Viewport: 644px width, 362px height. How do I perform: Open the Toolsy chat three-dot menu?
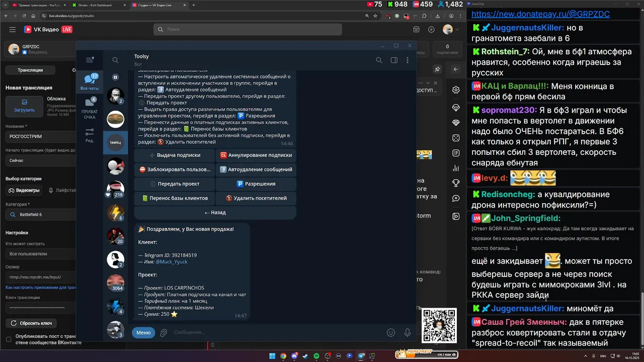click(x=408, y=60)
